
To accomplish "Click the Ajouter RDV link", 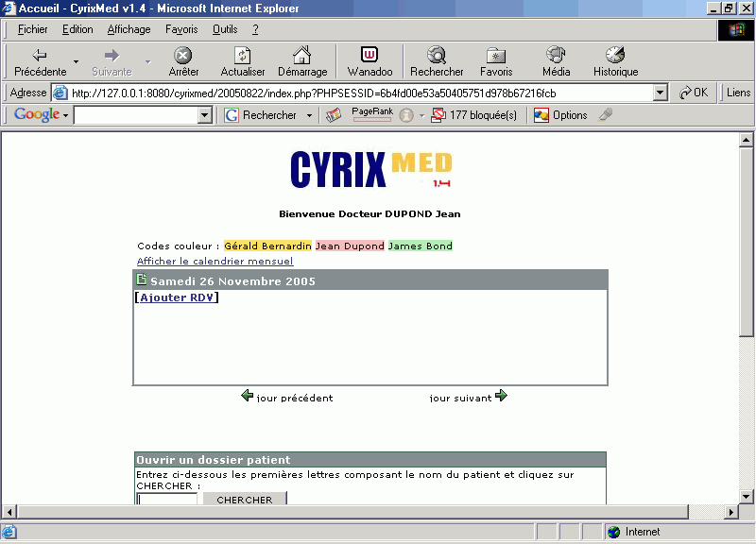I will (x=177, y=297).
